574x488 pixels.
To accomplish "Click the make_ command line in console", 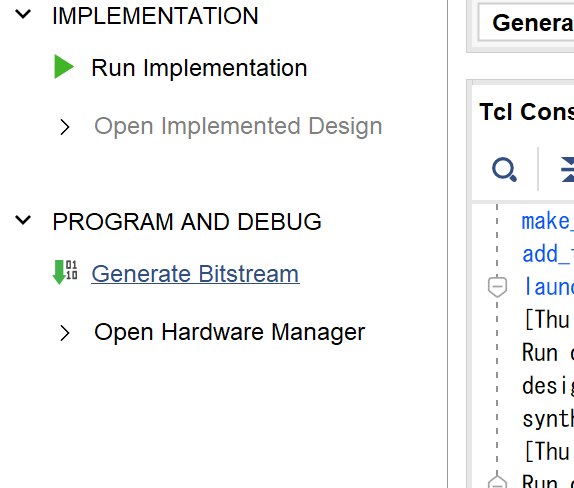I will point(548,222).
